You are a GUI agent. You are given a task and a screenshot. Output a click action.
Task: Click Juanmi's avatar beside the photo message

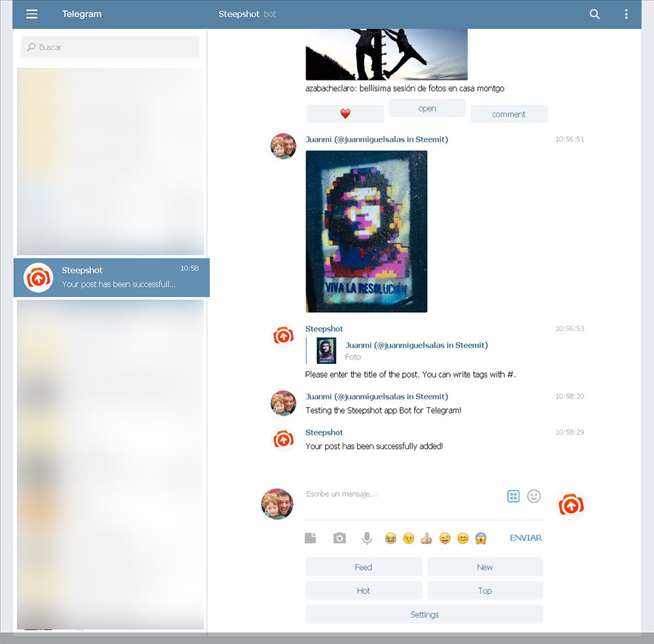283,147
